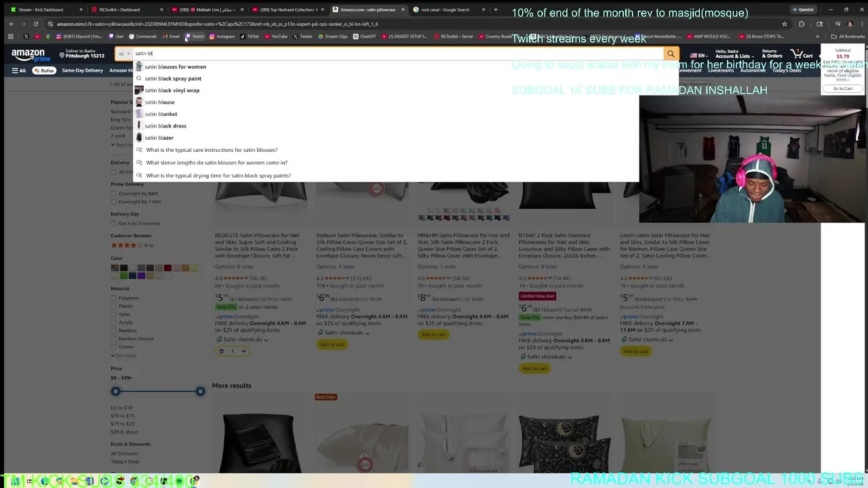Expand Safer chemicals on Love's cabin pillowcase
868x488 pixels.
point(646,340)
